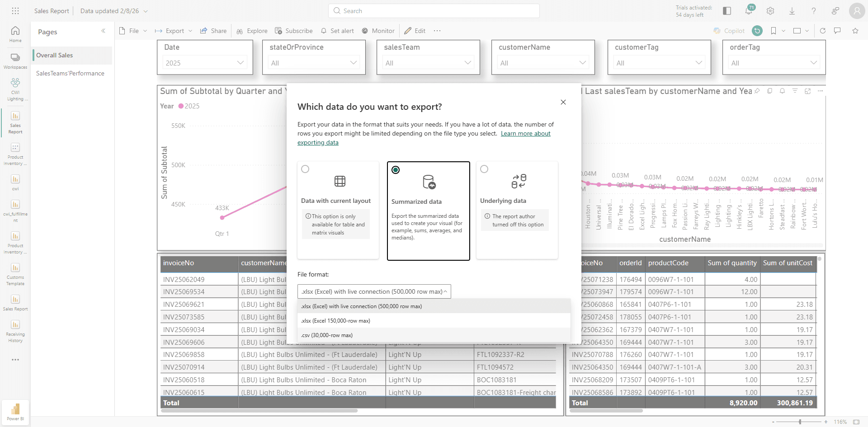Click Learn more about exporting data link
Image resolution: width=868 pixels, height=427 pixels.
pos(526,133)
